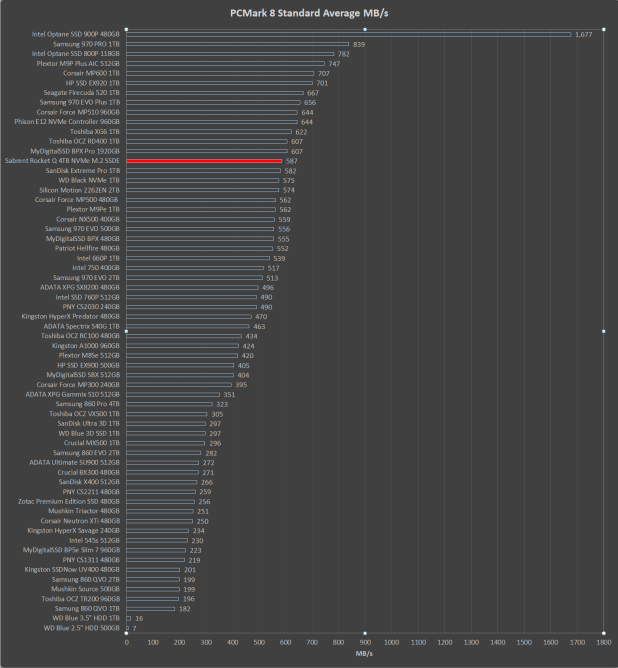
Task: Click the Toshiba XG6 1TB label
Action: 95,132
